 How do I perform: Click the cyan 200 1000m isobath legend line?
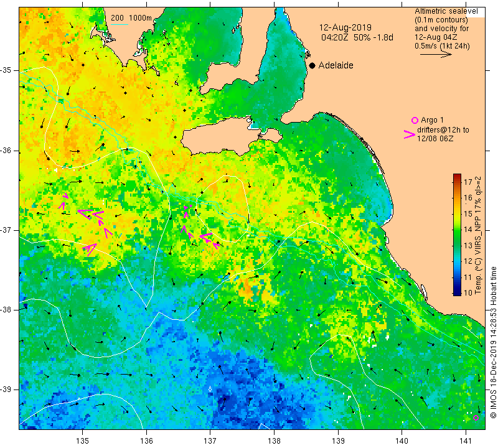click(x=120, y=24)
